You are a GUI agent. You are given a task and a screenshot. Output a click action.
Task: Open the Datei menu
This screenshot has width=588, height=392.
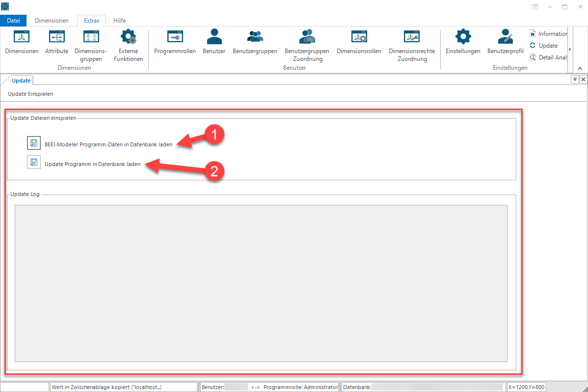click(14, 21)
